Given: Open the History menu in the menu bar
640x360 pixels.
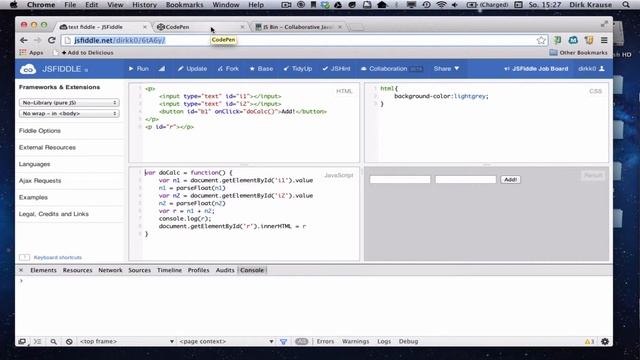Looking at the screenshot, I should pyautogui.click(x=144, y=5).
